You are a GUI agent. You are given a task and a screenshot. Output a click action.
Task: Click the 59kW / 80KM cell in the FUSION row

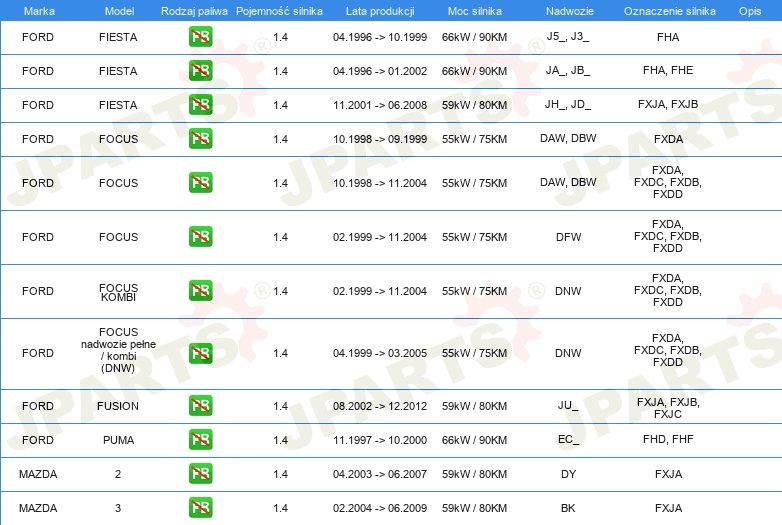(x=474, y=406)
